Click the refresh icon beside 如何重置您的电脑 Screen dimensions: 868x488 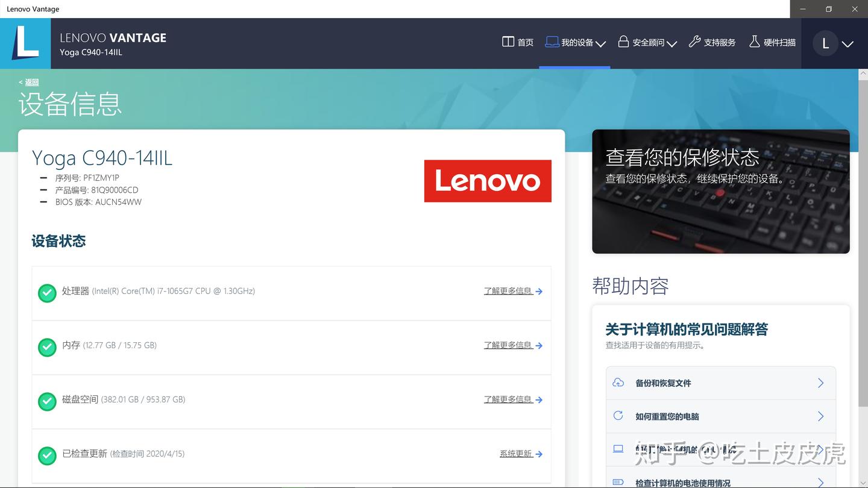point(618,416)
